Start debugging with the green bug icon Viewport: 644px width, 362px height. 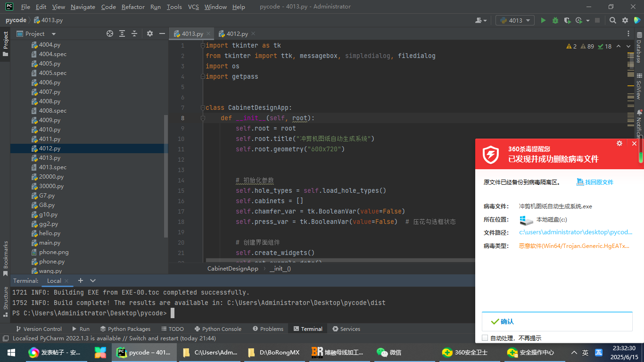(555, 20)
